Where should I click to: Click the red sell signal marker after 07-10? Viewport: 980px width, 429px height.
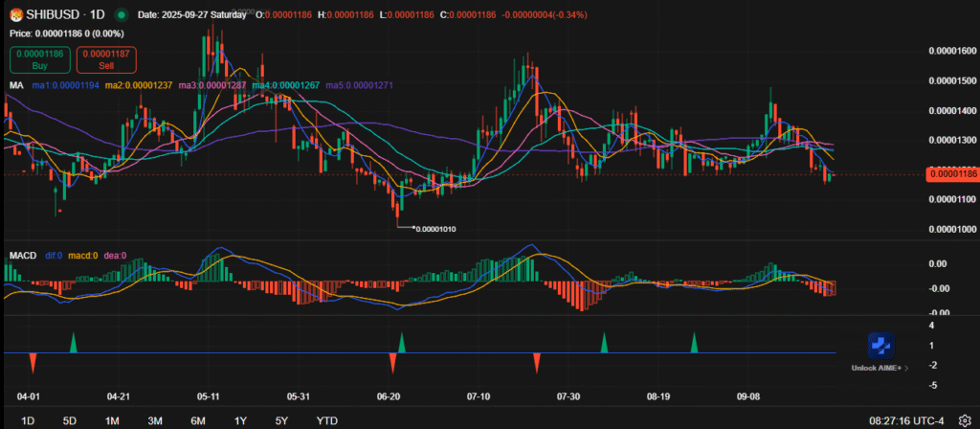pyautogui.click(x=536, y=363)
